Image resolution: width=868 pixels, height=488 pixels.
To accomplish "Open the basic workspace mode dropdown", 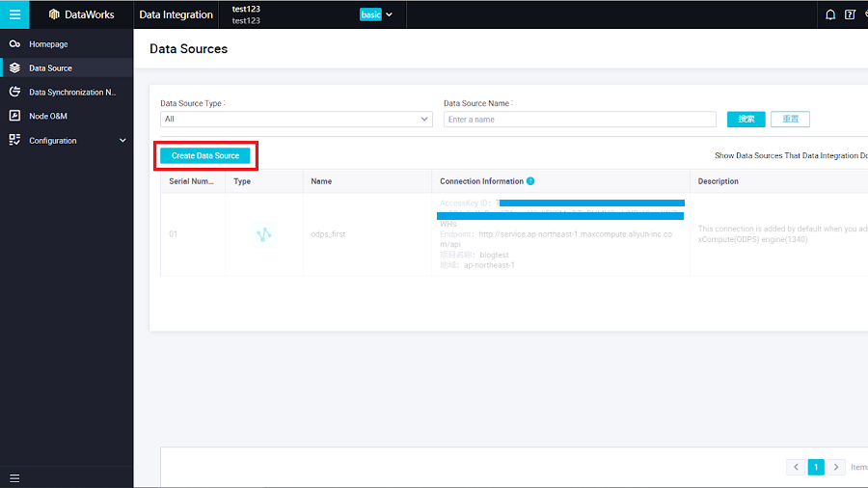I will [376, 14].
